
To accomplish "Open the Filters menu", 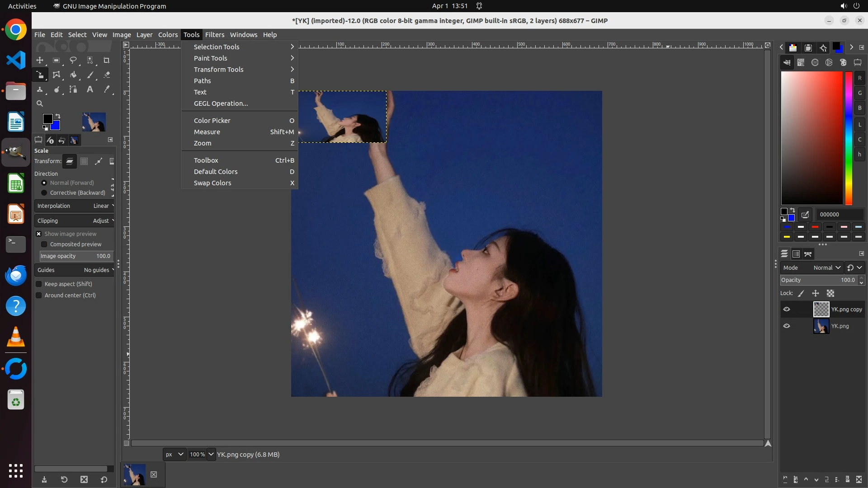I will [214, 35].
